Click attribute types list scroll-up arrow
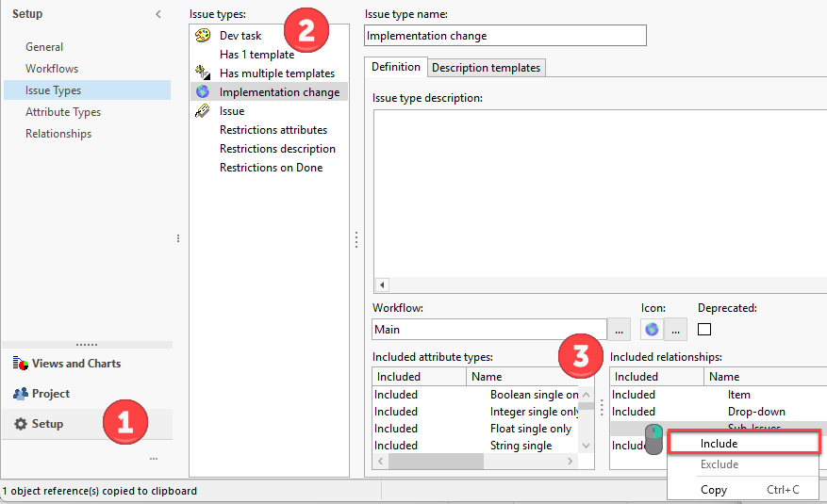The image size is (827, 504). (x=586, y=395)
